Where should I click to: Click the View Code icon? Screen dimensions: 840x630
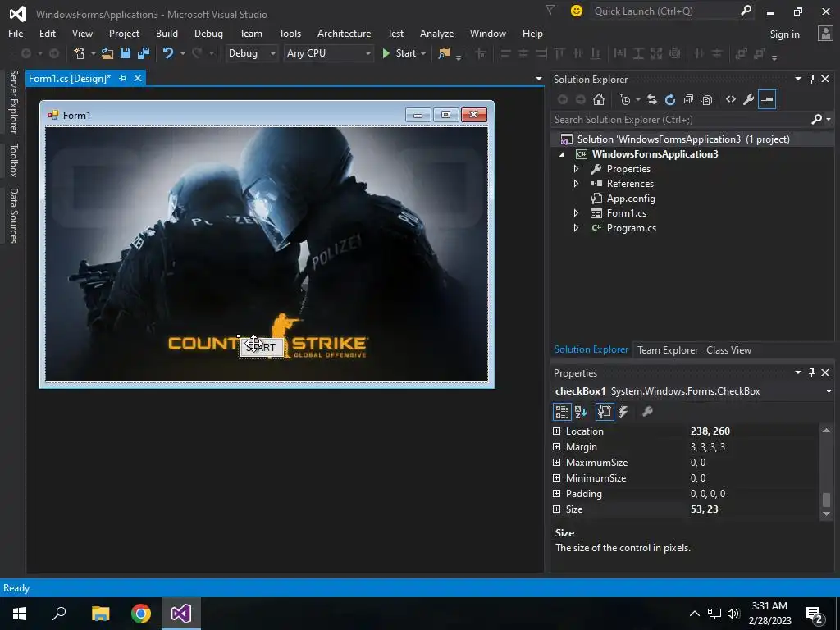pos(731,99)
